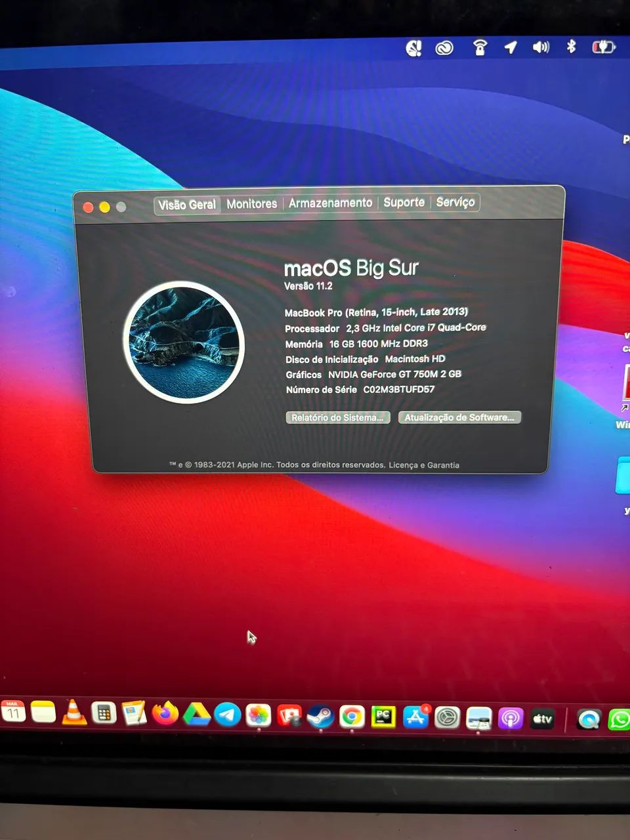Click the Número de Série label

click(322, 390)
